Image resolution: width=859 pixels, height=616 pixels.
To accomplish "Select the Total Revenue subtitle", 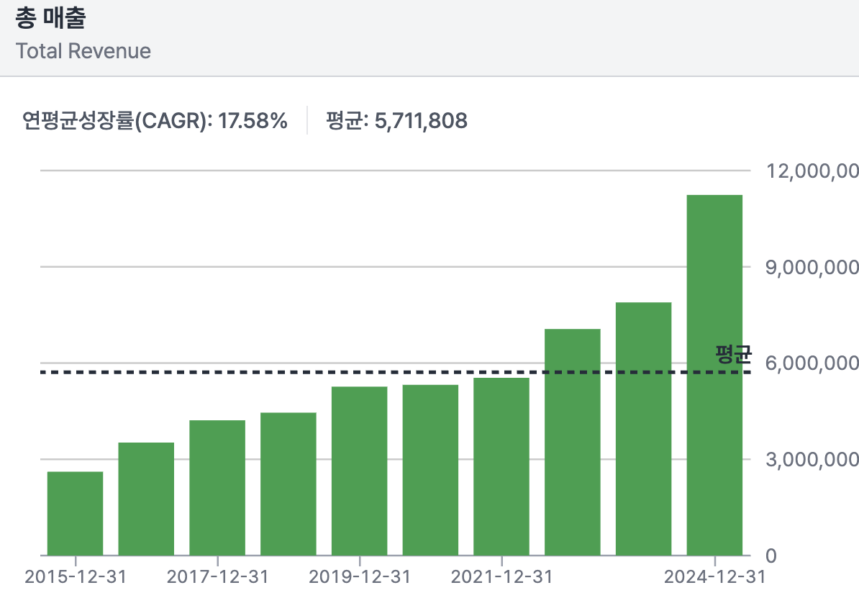I will (x=83, y=51).
